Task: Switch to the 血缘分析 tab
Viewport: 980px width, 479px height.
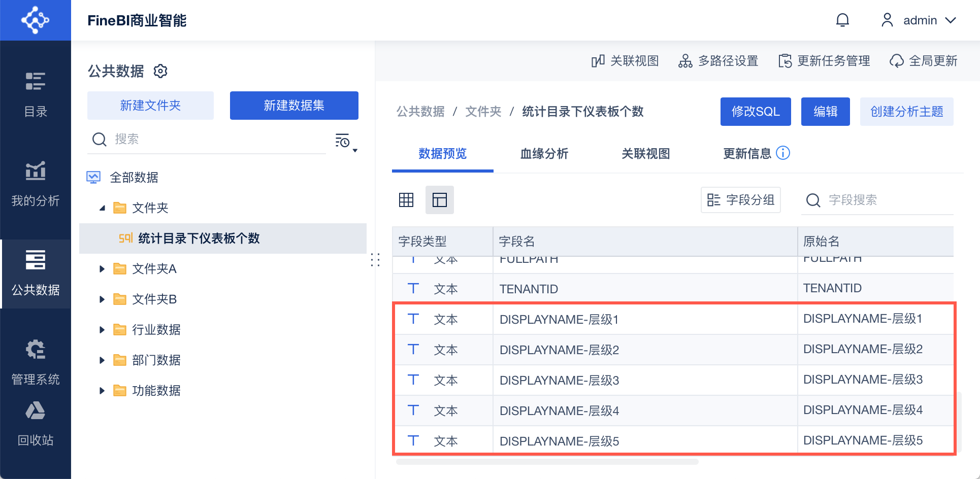Action: point(544,154)
